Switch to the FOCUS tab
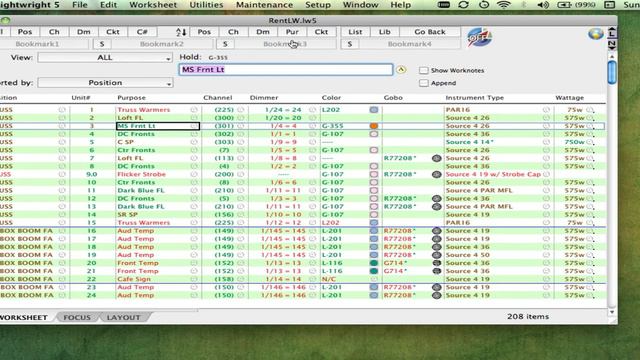 [x=77, y=317]
